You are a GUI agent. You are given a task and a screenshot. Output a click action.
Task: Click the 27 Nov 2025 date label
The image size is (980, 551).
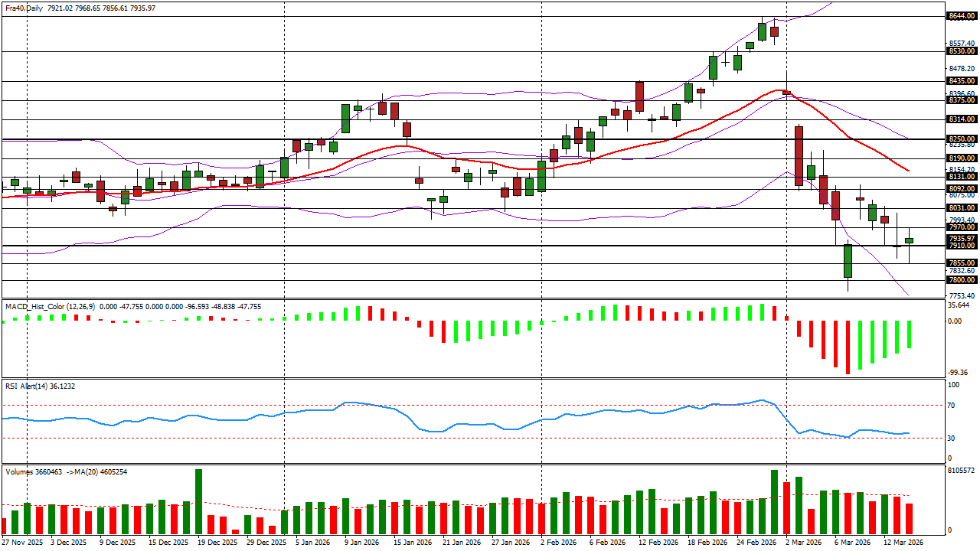(22, 542)
